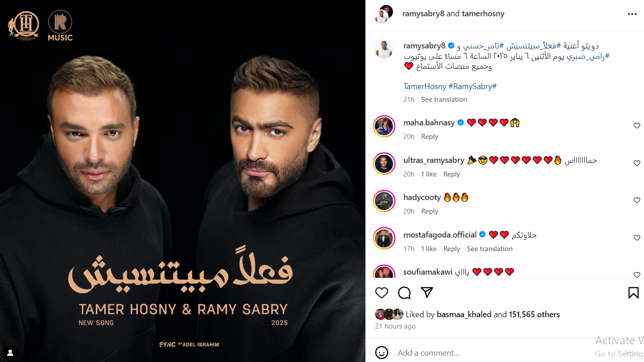The image size is (644, 362).
Task: See translation of mostafagoda.official comment
Action: click(x=490, y=249)
